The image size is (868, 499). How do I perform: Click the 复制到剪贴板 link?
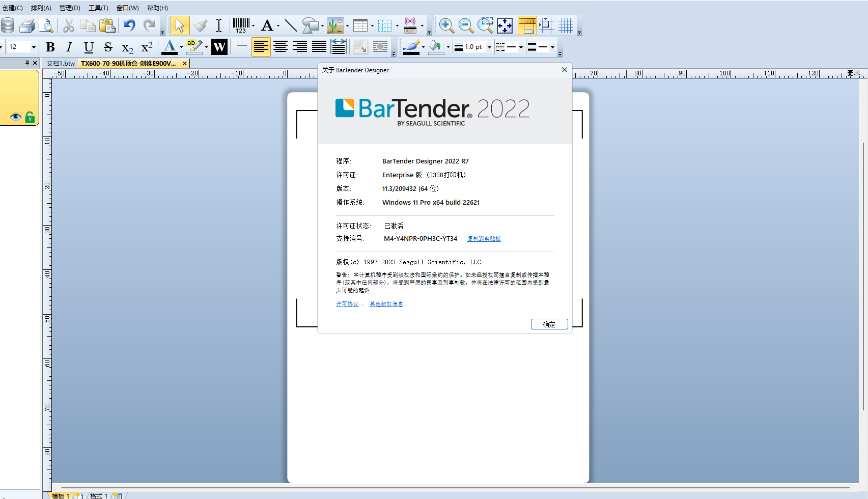click(x=484, y=239)
